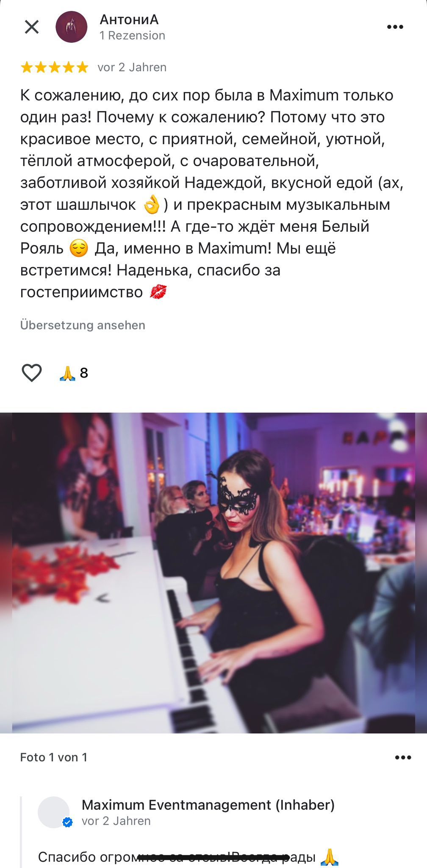This screenshot has height=868, width=427.
Task: Open the top-right three-dots review menu
Action: tap(395, 27)
